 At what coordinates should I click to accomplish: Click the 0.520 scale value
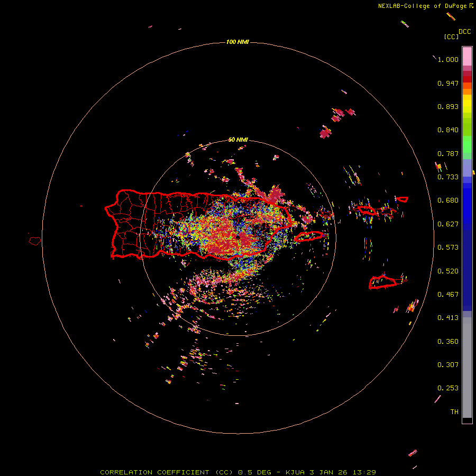[448, 271]
